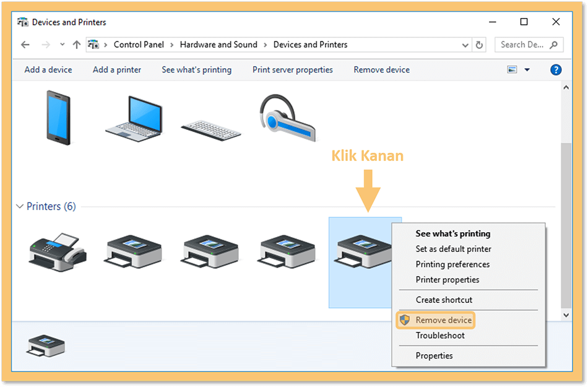The height and width of the screenshot is (387, 588).
Task: Go up one folder level arrow
Action: [77, 45]
